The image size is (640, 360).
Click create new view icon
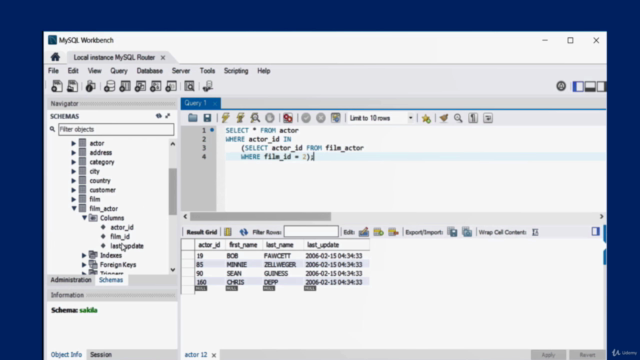click(x=140, y=86)
